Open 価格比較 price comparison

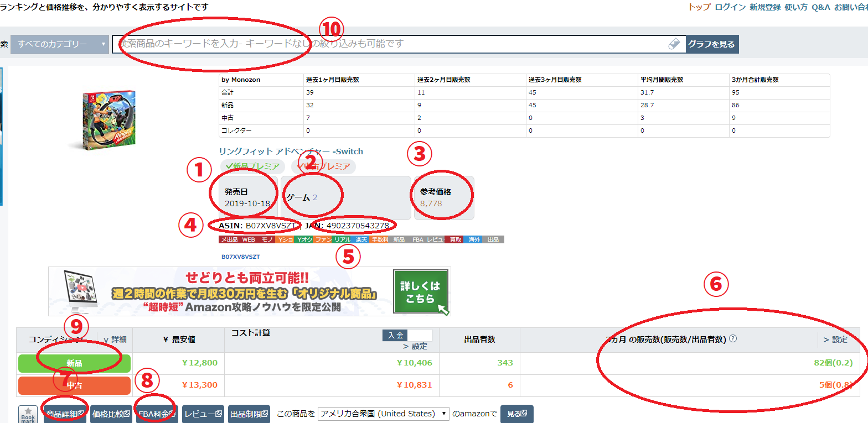[111, 414]
